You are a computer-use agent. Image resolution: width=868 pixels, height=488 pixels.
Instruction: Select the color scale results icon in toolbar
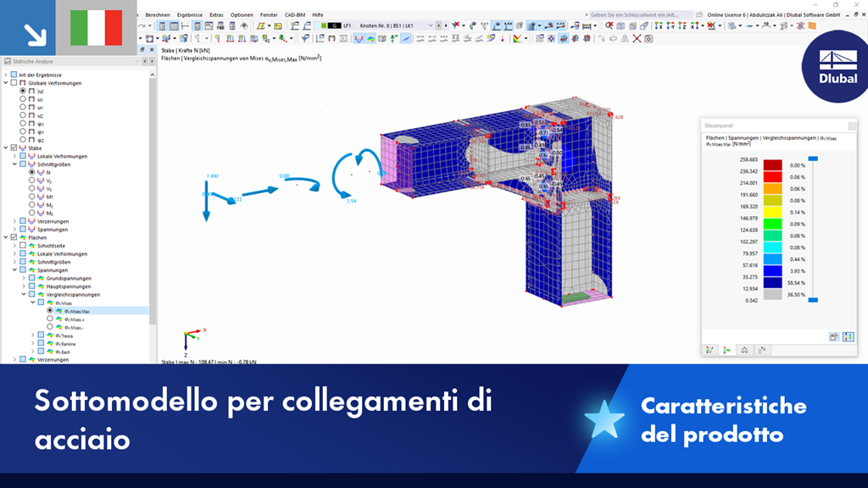tap(515, 39)
